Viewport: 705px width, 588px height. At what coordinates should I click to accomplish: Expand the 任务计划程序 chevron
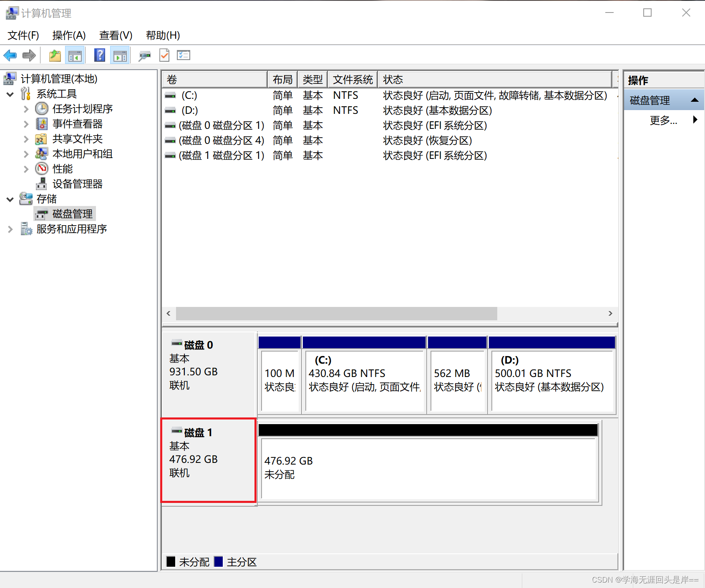pos(26,109)
